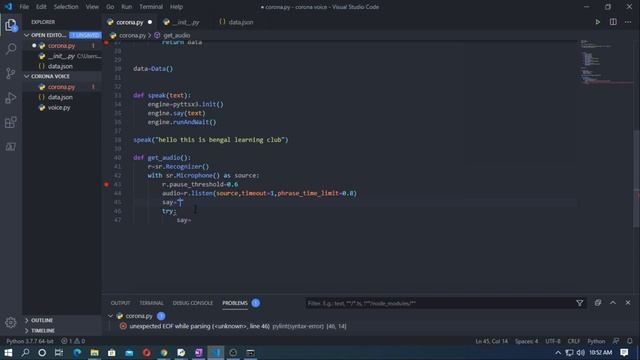Switch to the Terminal panel tab
640x360 pixels.
tap(151, 303)
